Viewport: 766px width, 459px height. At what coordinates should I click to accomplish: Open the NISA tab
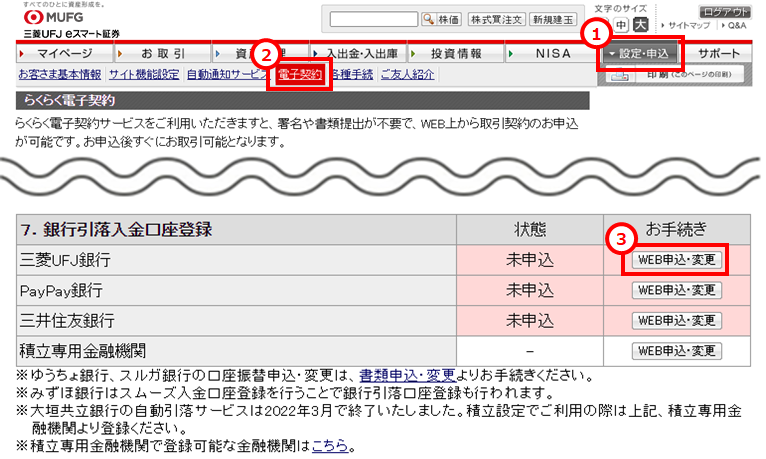pos(553,53)
